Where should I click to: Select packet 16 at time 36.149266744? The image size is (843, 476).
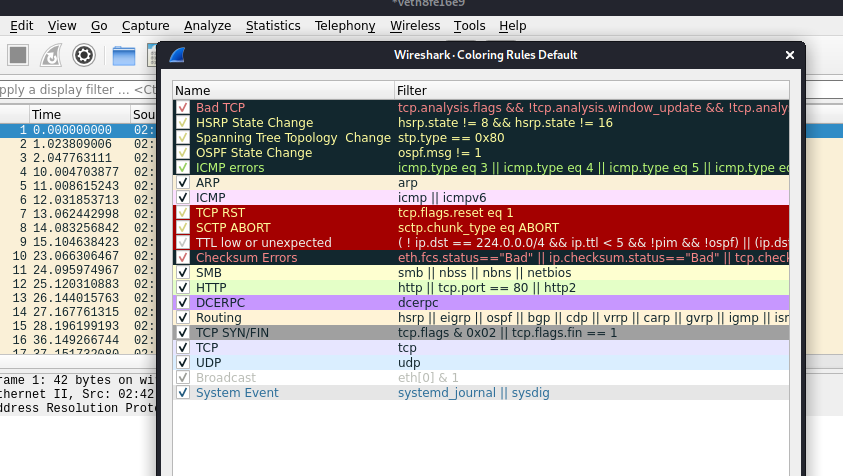78,340
